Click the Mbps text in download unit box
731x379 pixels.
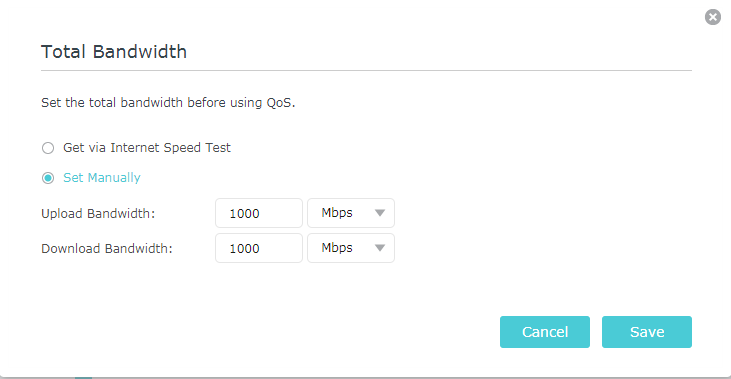(337, 248)
